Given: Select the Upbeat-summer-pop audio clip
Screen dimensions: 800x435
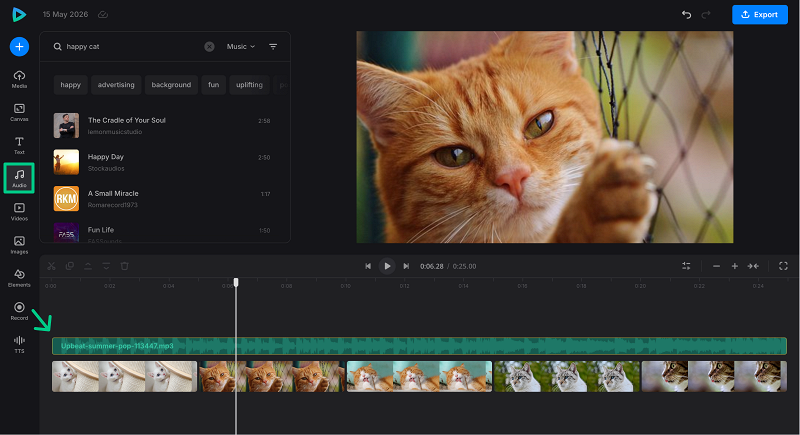Looking at the screenshot, I should coord(419,346).
